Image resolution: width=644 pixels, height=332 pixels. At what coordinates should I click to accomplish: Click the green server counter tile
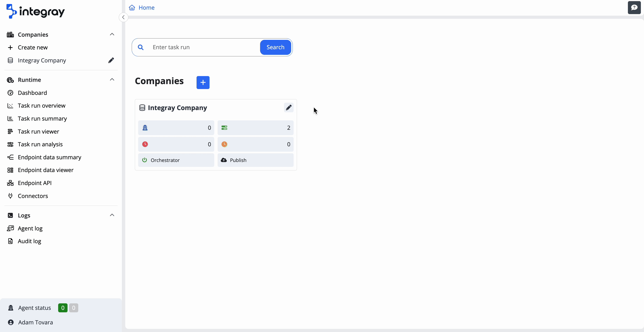pos(255,128)
